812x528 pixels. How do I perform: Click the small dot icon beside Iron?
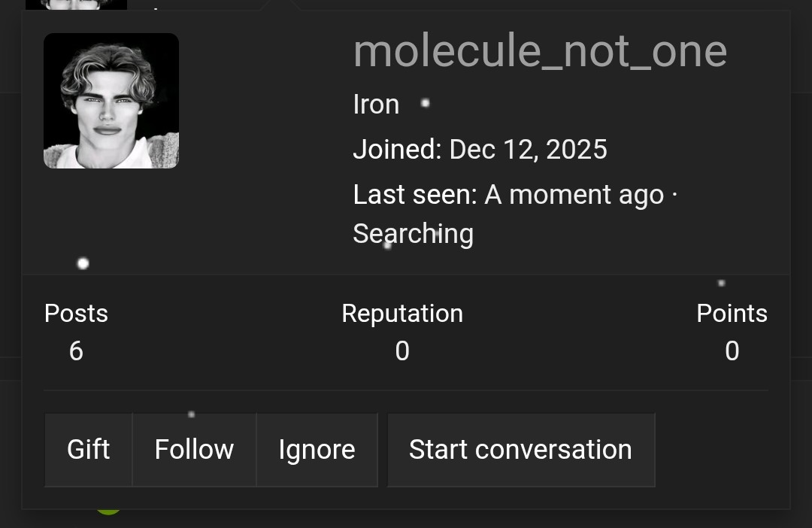point(425,104)
